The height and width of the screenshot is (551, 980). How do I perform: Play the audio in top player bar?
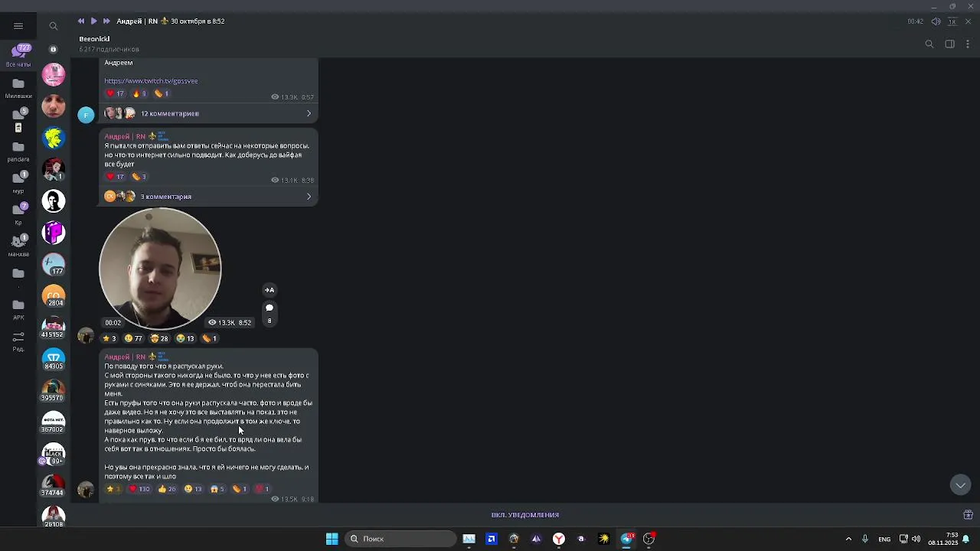coord(93,21)
